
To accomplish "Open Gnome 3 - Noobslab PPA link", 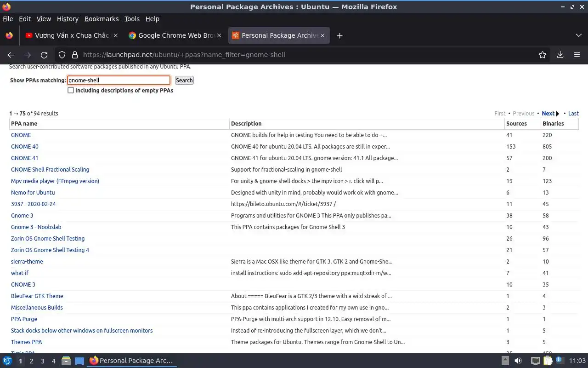I will pos(36,227).
